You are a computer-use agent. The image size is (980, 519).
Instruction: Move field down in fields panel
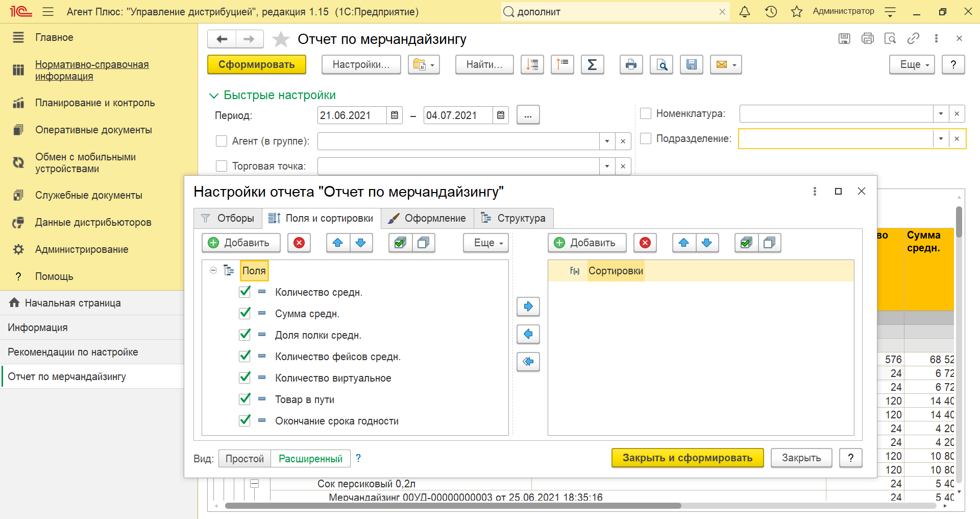click(361, 243)
